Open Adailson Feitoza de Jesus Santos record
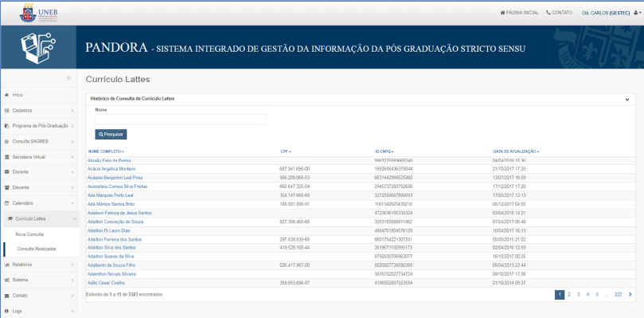 (x=119, y=213)
